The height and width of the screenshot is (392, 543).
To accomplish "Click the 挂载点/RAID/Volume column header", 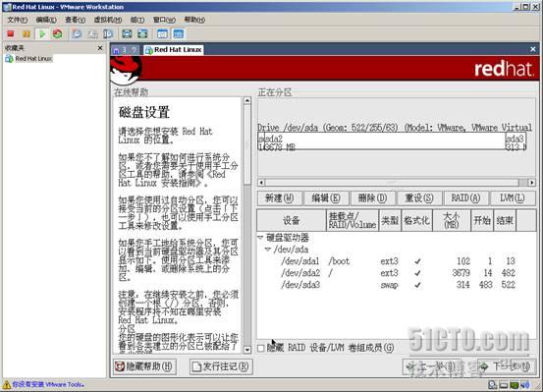I will click(x=353, y=220).
